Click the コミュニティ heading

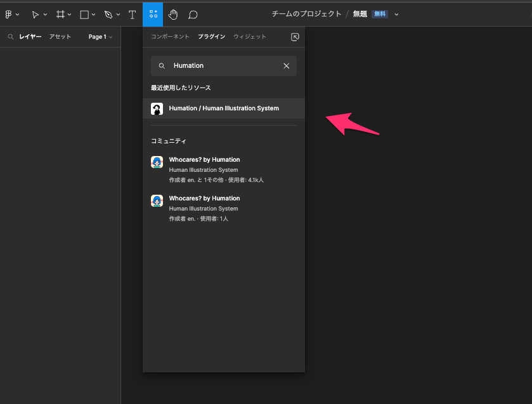point(169,141)
